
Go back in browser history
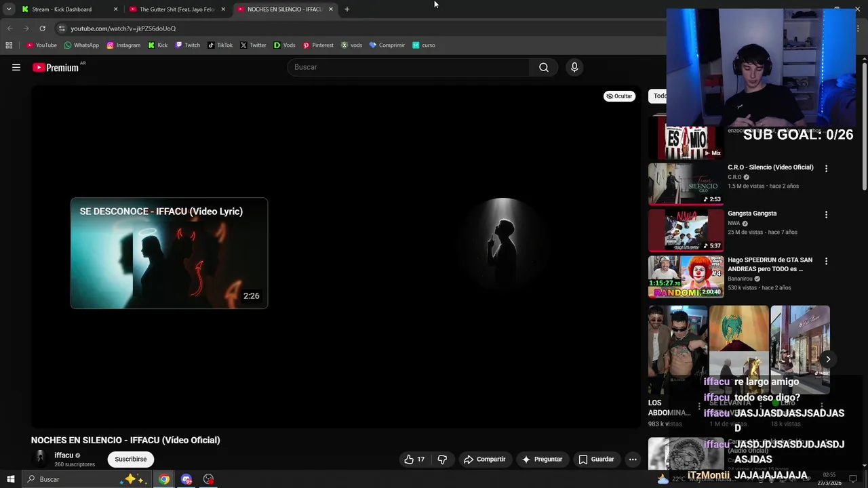[x=9, y=28]
